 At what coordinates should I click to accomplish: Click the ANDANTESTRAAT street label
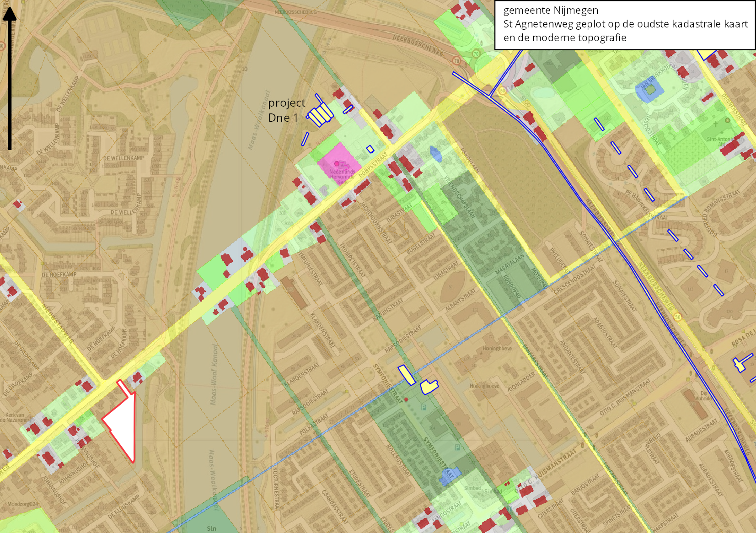coord(572,356)
